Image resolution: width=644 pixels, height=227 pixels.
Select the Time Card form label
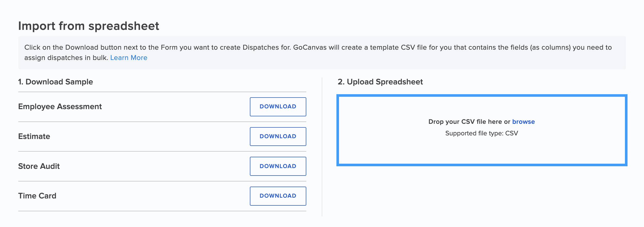(38, 196)
